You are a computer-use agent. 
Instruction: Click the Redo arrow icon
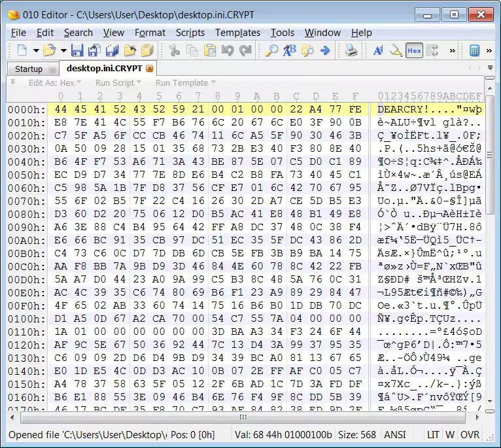point(245,50)
